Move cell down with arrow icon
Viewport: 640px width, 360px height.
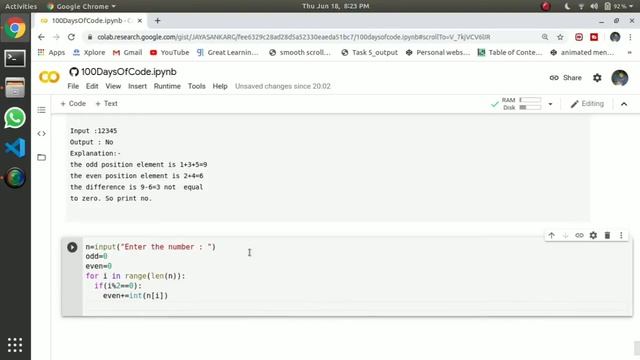(565, 236)
